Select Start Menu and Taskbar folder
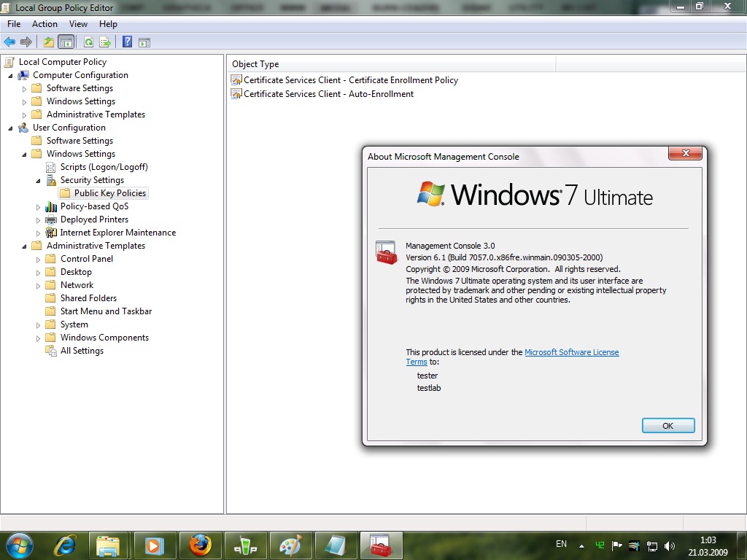This screenshot has height=560, width=747. pos(106,311)
